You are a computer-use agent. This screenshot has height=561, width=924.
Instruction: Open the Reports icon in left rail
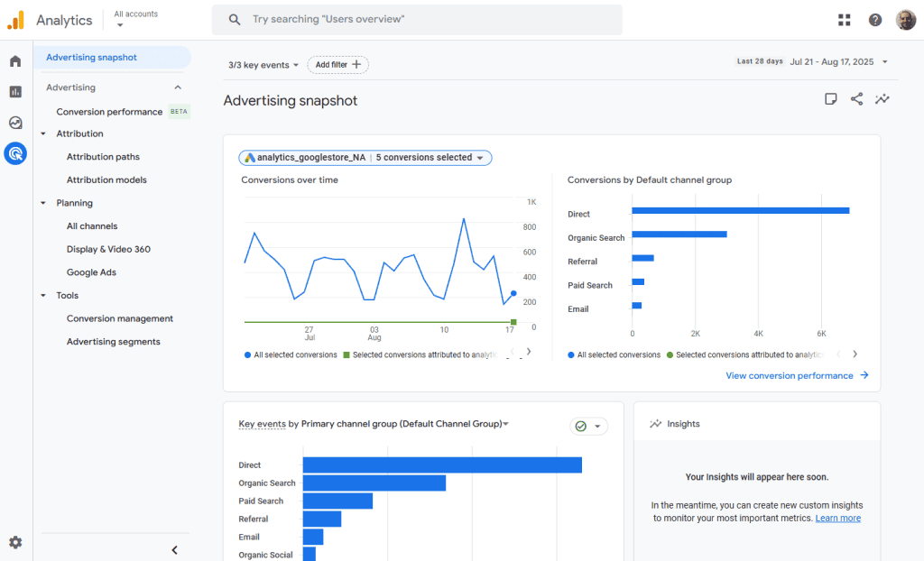[x=15, y=92]
